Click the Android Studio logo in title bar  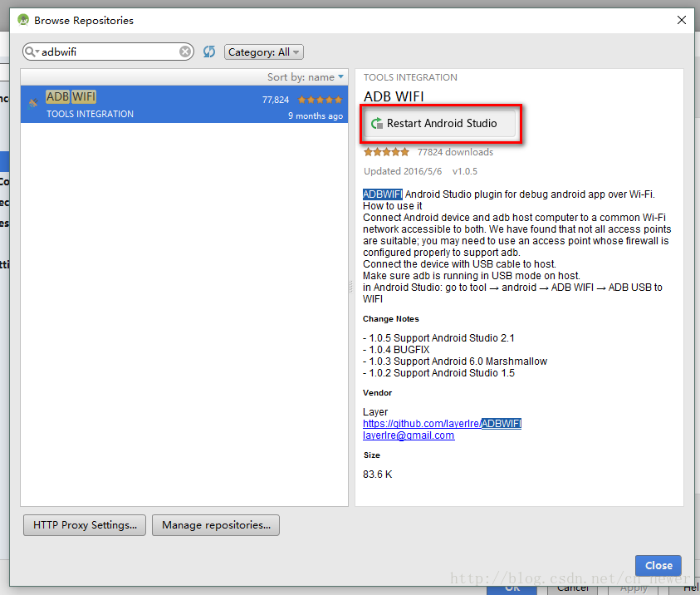(x=23, y=20)
